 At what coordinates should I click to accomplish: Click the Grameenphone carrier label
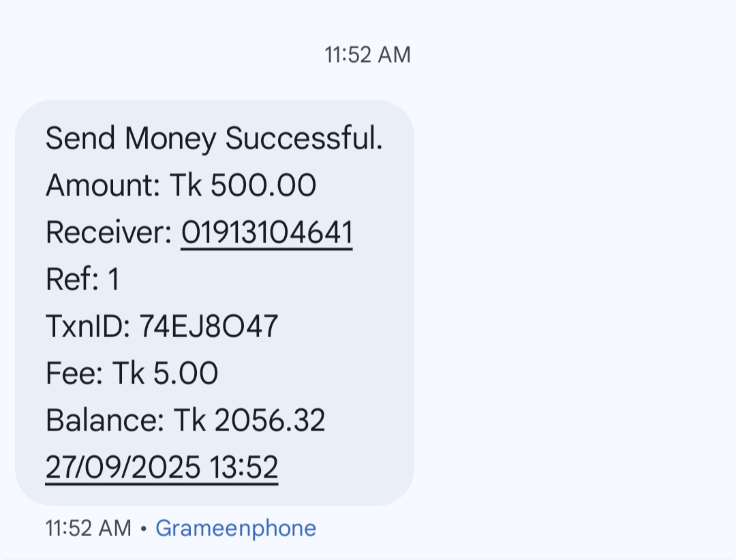[236, 529]
